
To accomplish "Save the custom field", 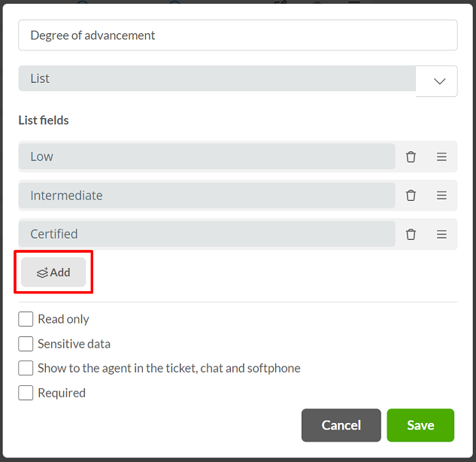I will click(420, 425).
